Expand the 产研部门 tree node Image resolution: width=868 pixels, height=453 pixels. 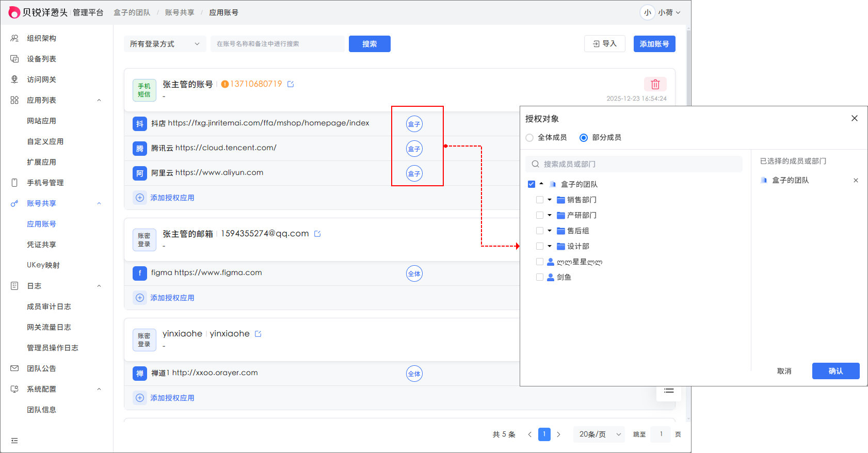pyautogui.click(x=550, y=215)
